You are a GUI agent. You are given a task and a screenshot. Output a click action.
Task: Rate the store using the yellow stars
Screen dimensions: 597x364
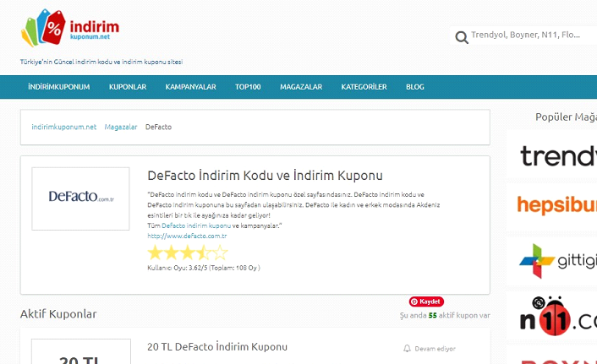187,253
